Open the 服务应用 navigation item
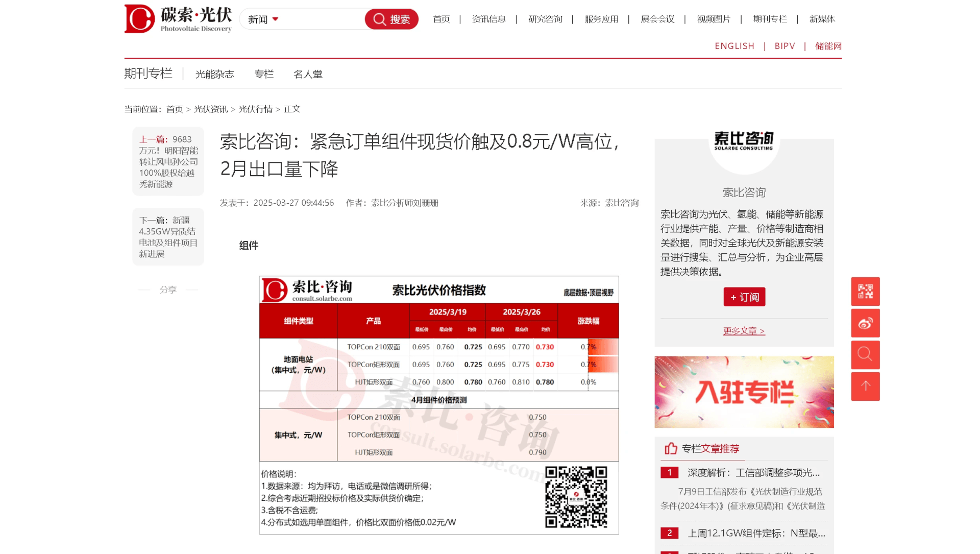This screenshot has height=554, width=980. pos(601,19)
